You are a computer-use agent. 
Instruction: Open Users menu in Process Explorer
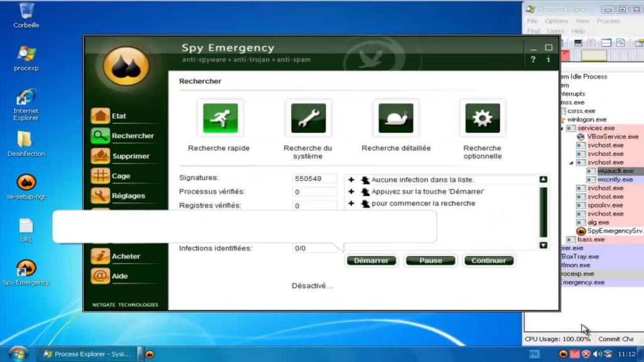(x=555, y=31)
